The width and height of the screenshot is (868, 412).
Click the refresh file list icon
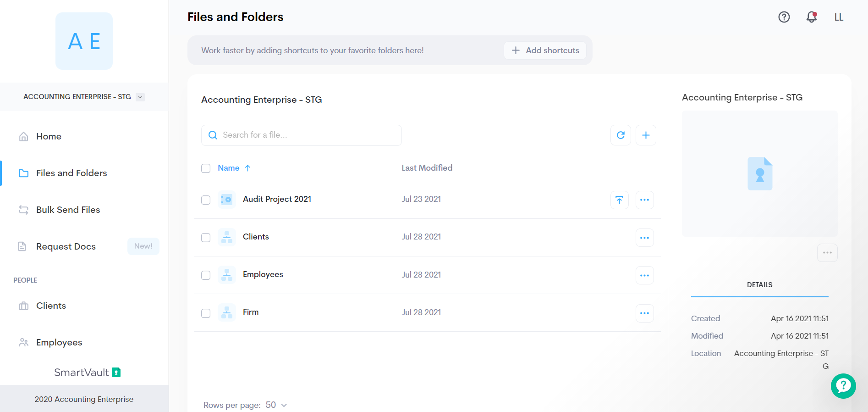point(621,135)
